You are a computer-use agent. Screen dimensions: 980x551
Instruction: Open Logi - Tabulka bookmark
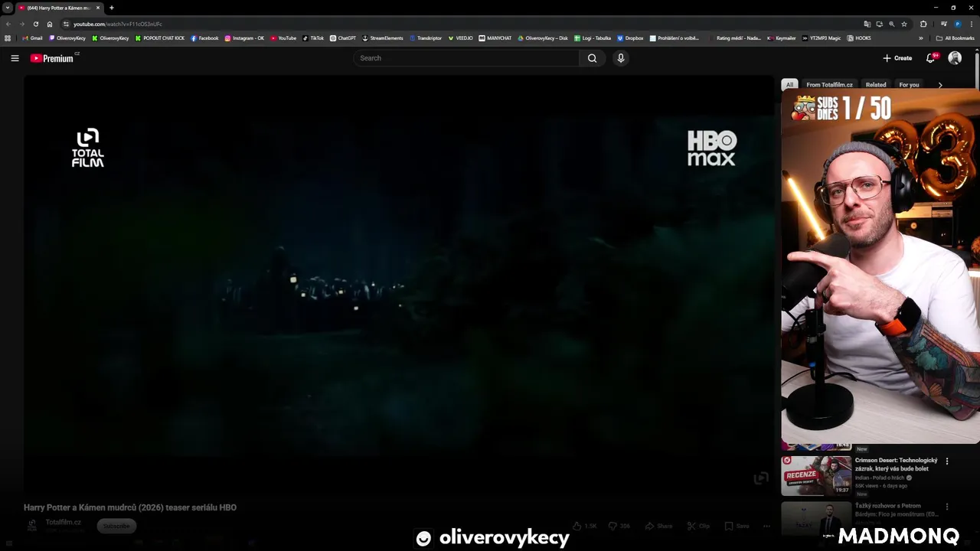593,37
